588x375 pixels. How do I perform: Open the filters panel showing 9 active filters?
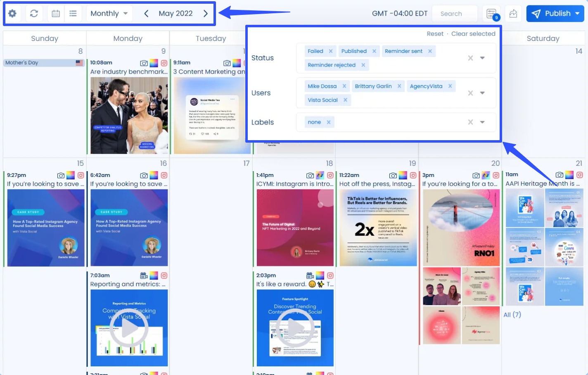click(492, 13)
